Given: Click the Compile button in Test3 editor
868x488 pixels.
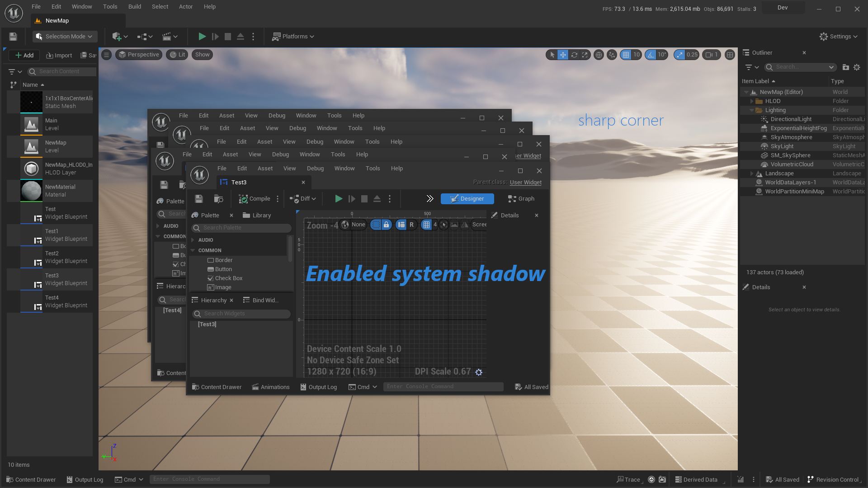Looking at the screenshot, I should point(255,199).
